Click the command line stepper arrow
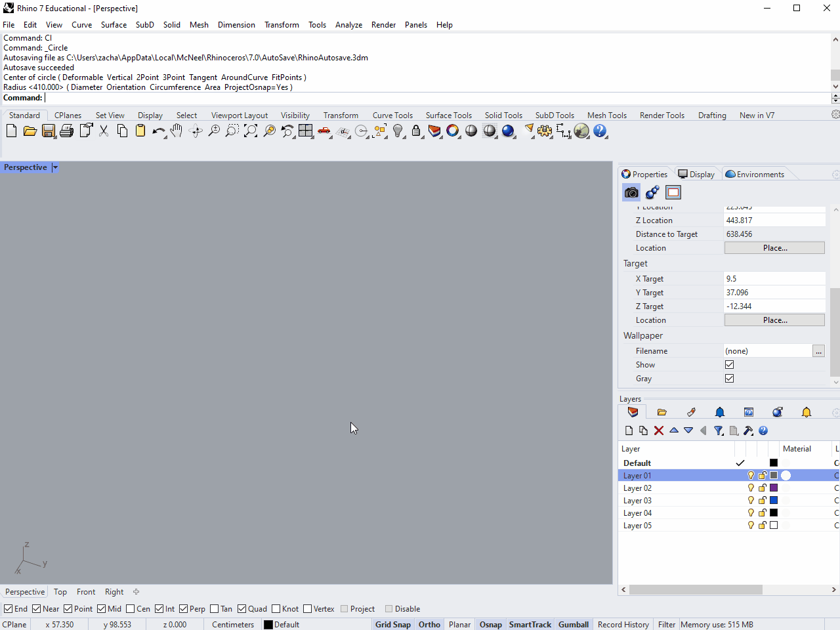 835,98
